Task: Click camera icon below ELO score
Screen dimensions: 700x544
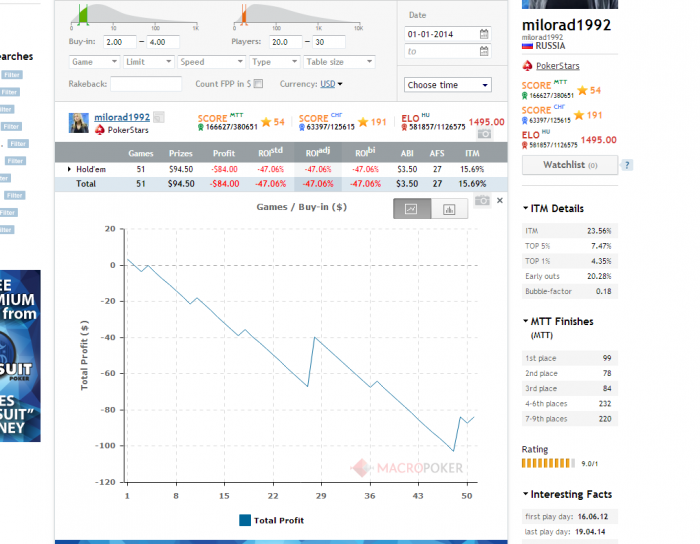Action: [x=484, y=133]
